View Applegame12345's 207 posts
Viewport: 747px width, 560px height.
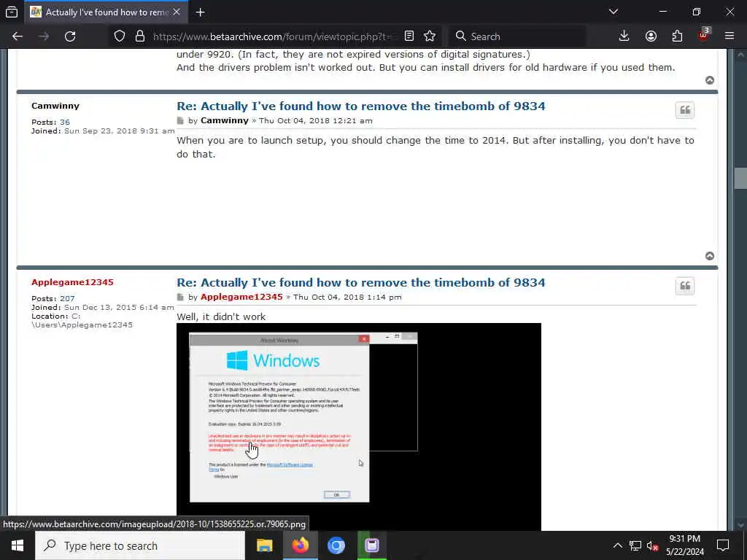[x=67, y=298]
